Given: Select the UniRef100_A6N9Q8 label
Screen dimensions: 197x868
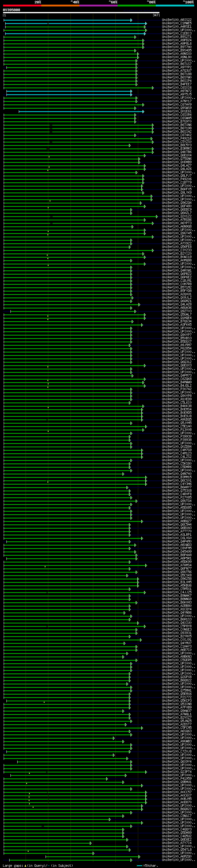Looking at the screenshot, I should pyautogui.click(x=177, y=226).
